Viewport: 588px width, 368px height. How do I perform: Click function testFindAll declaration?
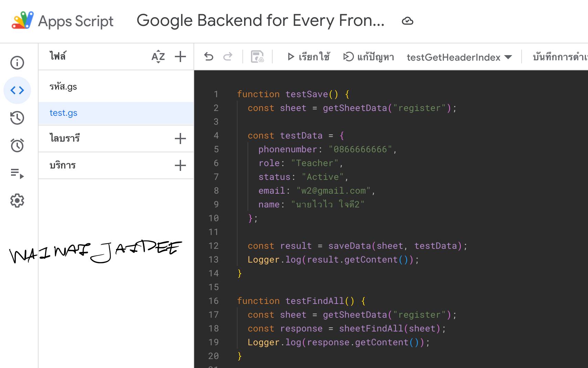point(301,301)
